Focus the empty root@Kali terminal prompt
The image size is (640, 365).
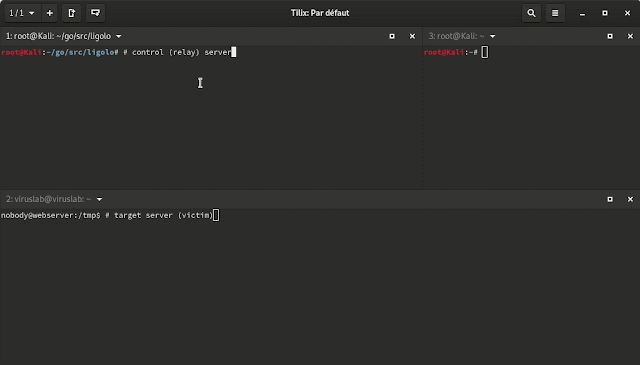tap(531, 117)
